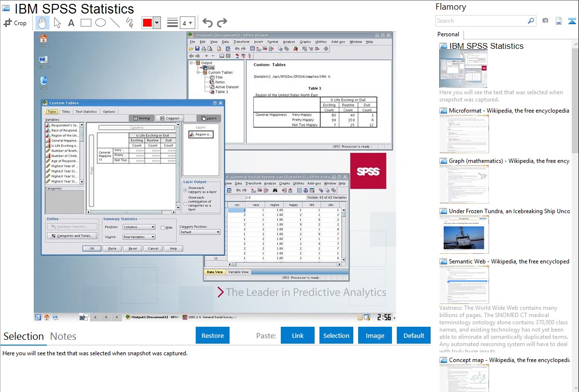Select 'Show each category as a layer' radio
Screen dimensions: 579x392
186,190
